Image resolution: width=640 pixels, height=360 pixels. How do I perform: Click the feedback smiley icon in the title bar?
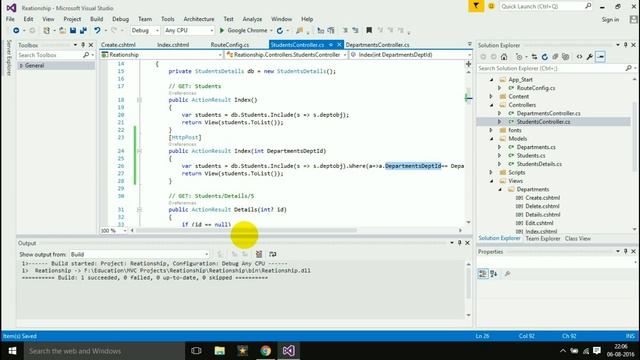coord(491,6)
